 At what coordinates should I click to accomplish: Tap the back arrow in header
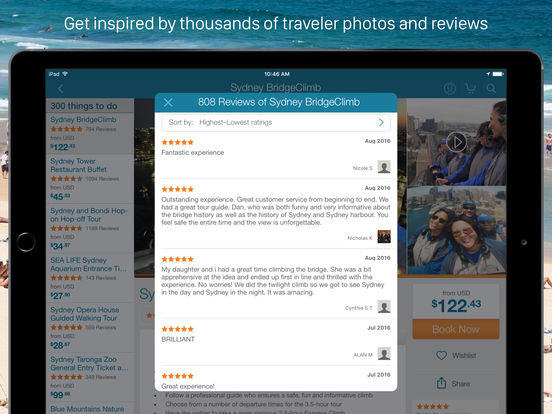point(61,89)
